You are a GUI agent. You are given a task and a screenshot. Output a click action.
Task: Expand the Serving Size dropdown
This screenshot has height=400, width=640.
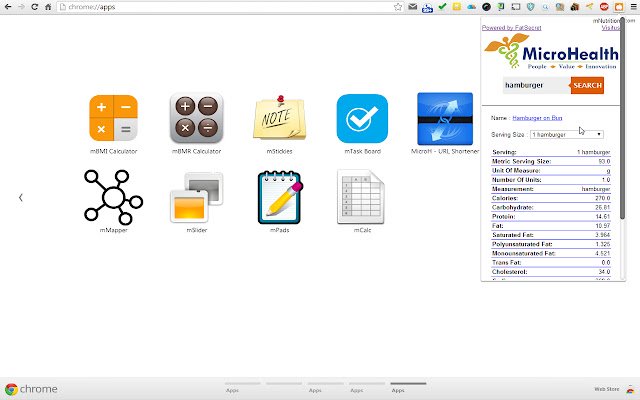point(567,134)
